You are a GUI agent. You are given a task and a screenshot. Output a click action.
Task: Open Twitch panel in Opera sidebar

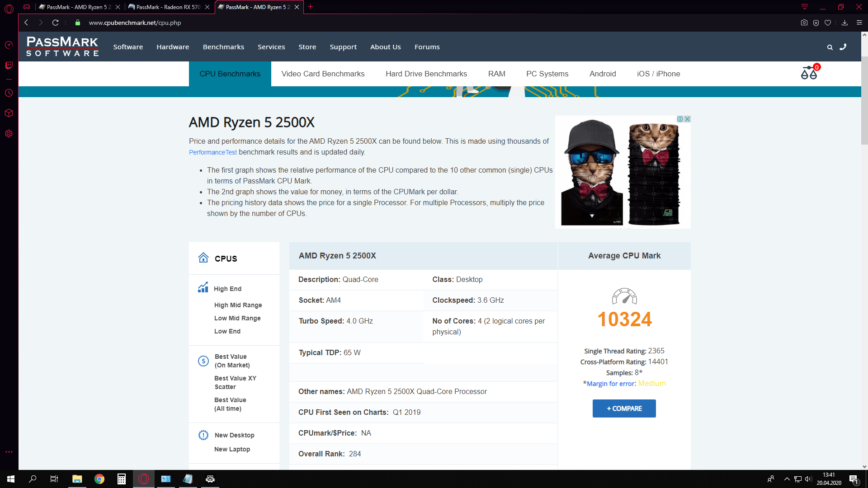tap(9, 66)
